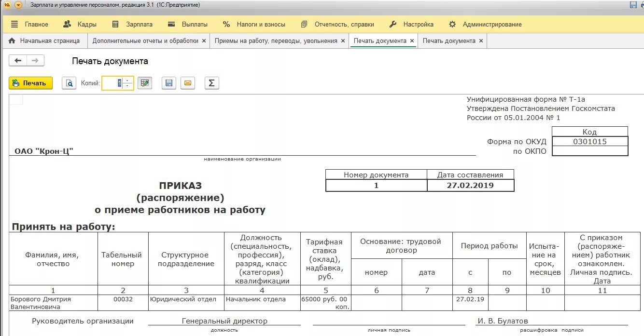Switch to Приемы на работу, переводы, увольнения tab

point(276,41)
